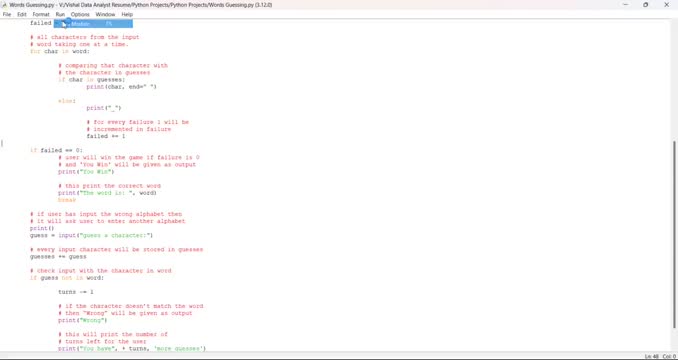The height and width of the screenshot is (360, 678).
Task: Restore down the IDLE editor window
Action: 646,4
